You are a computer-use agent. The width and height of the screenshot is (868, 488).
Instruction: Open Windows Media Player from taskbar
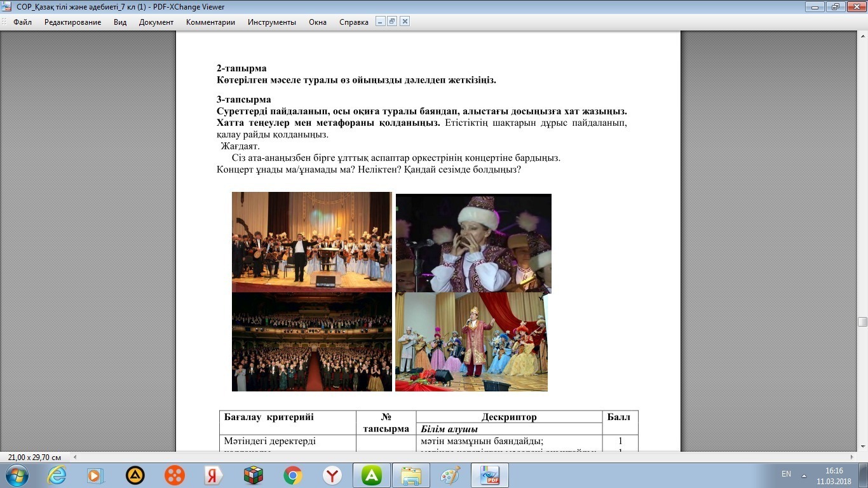pos(95,475)
